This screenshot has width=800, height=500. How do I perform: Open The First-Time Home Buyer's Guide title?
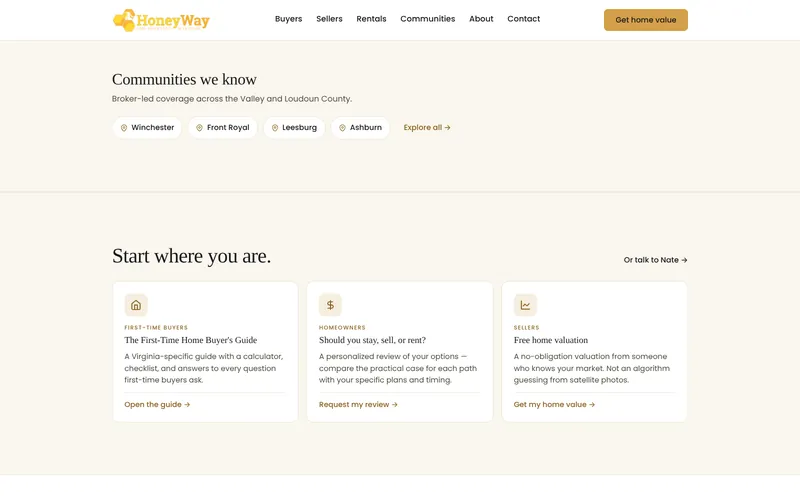[191, 340]
